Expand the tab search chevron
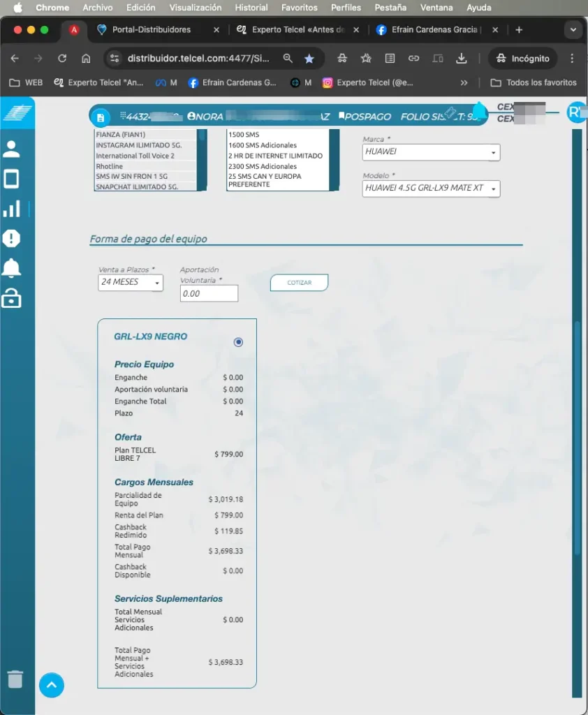Screen dimensions: 588x715 pyautogui.click(x=573, y=29)
